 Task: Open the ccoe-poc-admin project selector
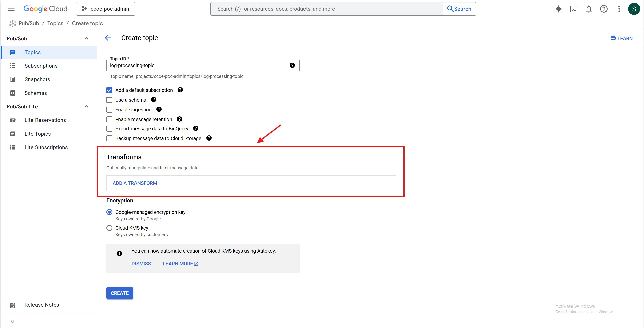tap(106, 9)
